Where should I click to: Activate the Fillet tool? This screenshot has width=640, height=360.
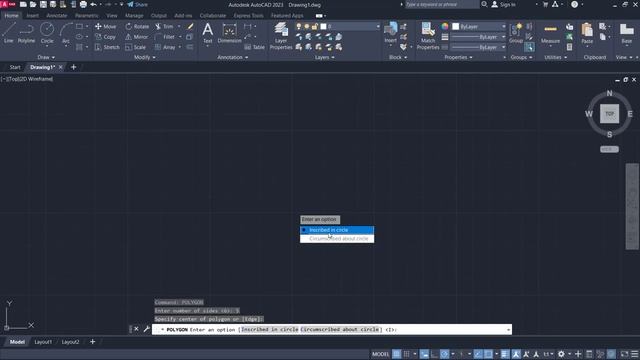coord(165,37)
